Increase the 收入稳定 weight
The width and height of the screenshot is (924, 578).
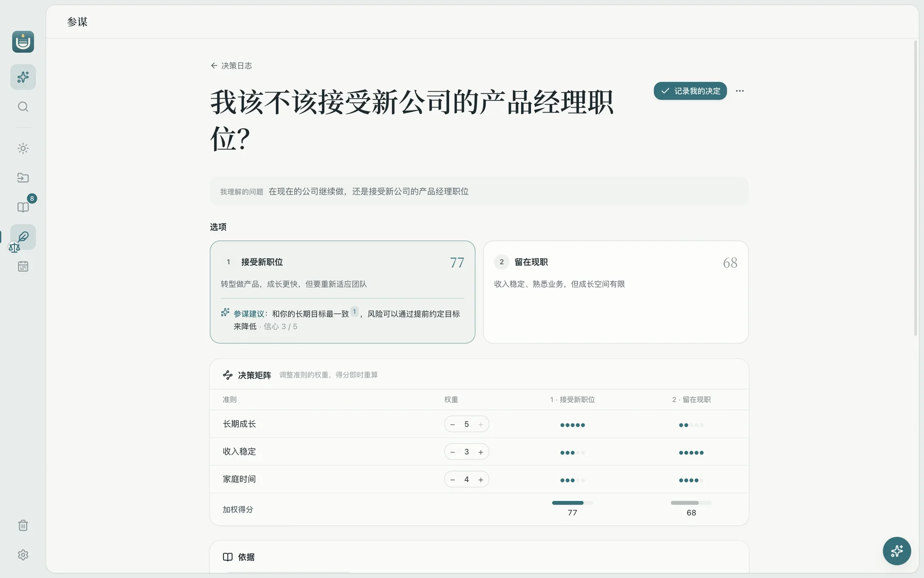(481, 452)
